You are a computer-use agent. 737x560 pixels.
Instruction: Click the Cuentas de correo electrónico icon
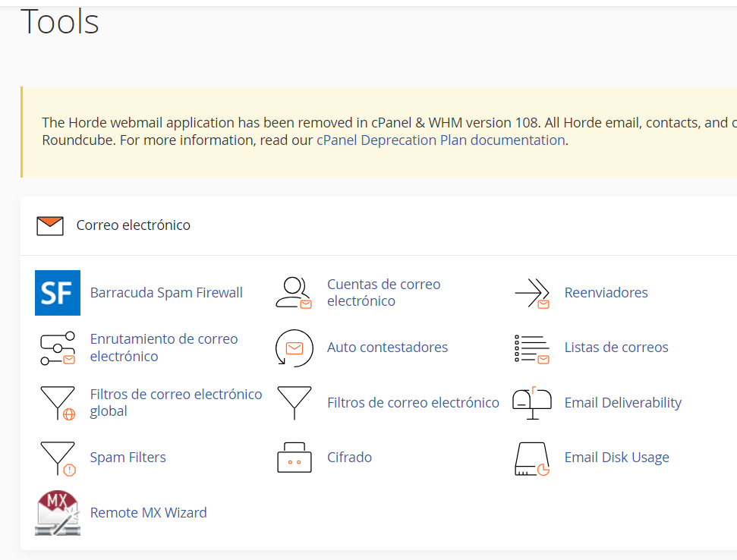click(294, 293)
